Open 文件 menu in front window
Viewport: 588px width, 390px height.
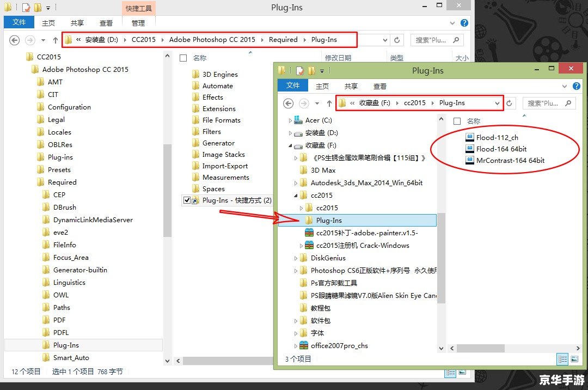(x=293, y=86)
